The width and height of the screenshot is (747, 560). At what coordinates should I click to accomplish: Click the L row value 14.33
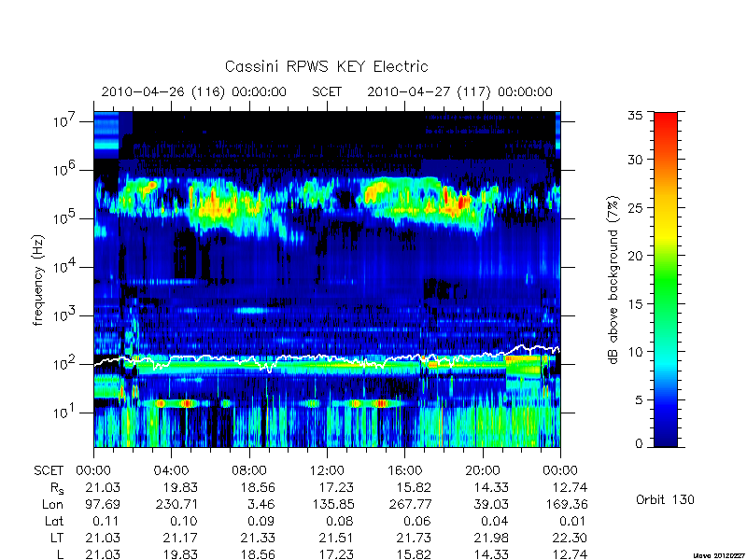[491, 554]
